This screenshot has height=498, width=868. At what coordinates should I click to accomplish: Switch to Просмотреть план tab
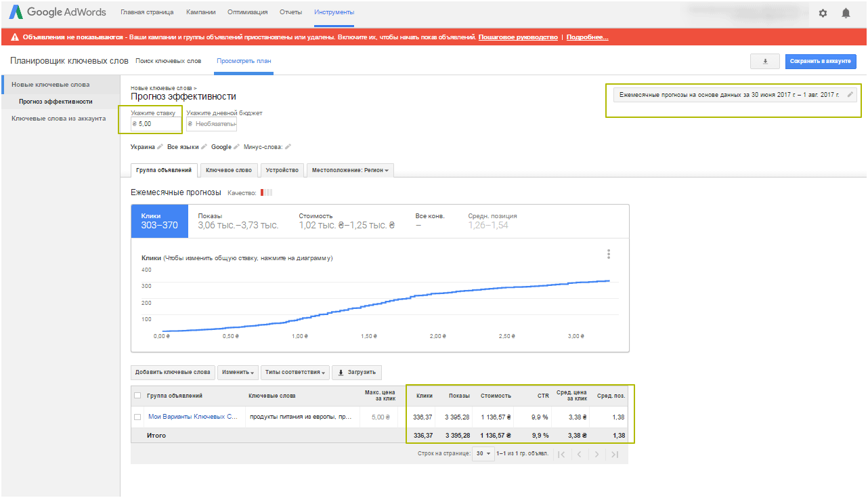point(244,61)
